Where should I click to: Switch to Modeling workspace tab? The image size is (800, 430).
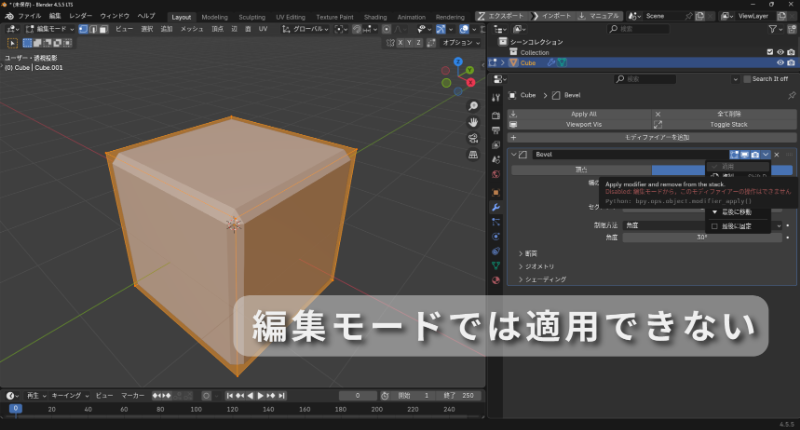[x=214, y=17]
